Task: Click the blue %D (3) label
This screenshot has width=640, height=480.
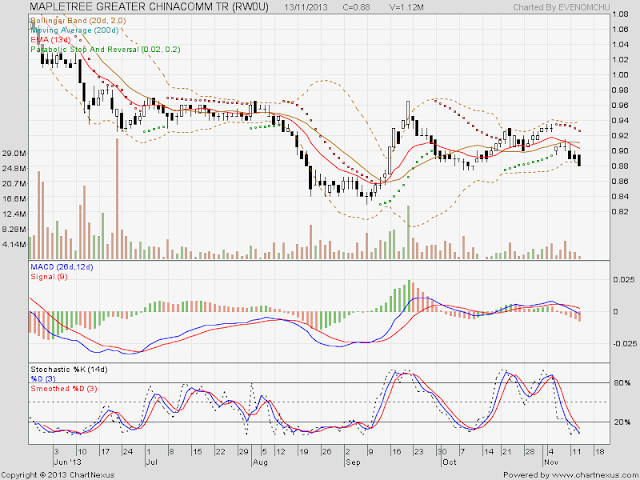Action: [x=43, y=379]
